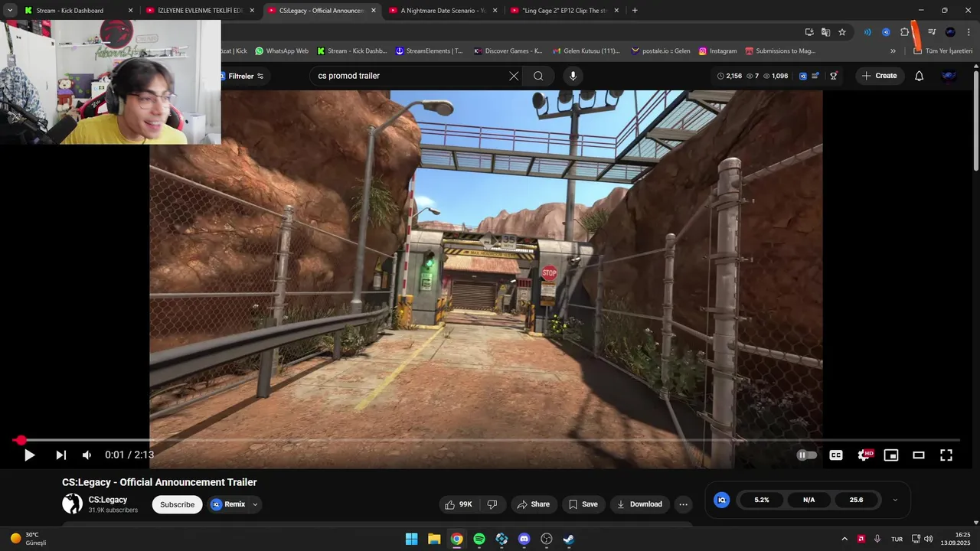Image resolution: width=980 pixels, height=551 pixels.
Task: Open WhatsApp Web bookmark
Action: 282,51
